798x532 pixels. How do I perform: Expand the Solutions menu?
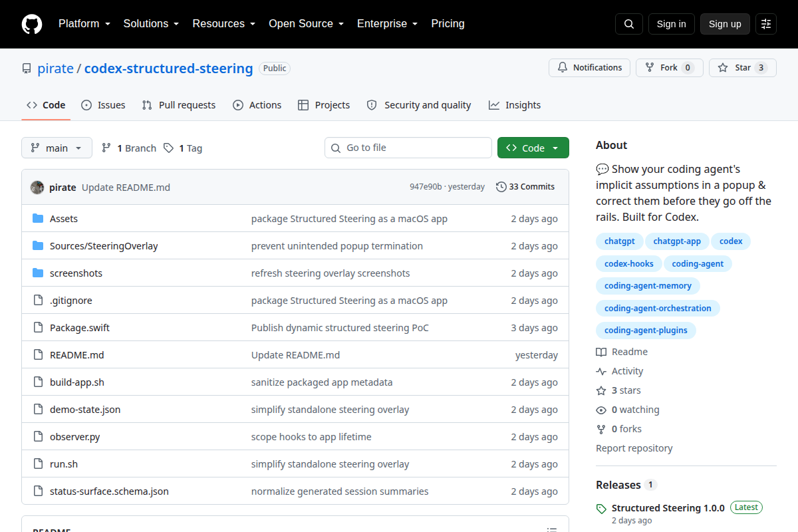pos(151,24)
